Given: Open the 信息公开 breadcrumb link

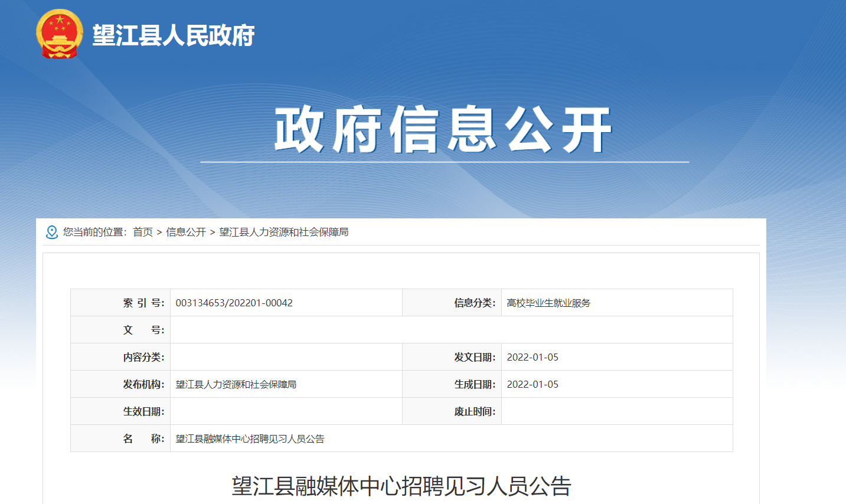Looking at the screenshot, I should coord(186,232).
